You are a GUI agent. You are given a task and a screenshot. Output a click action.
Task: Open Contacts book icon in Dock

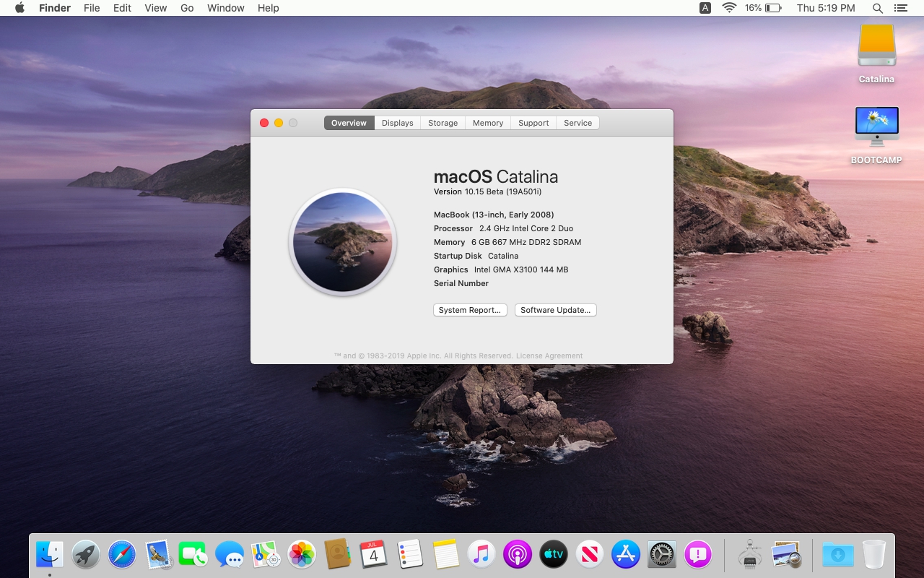pos(337,554)
